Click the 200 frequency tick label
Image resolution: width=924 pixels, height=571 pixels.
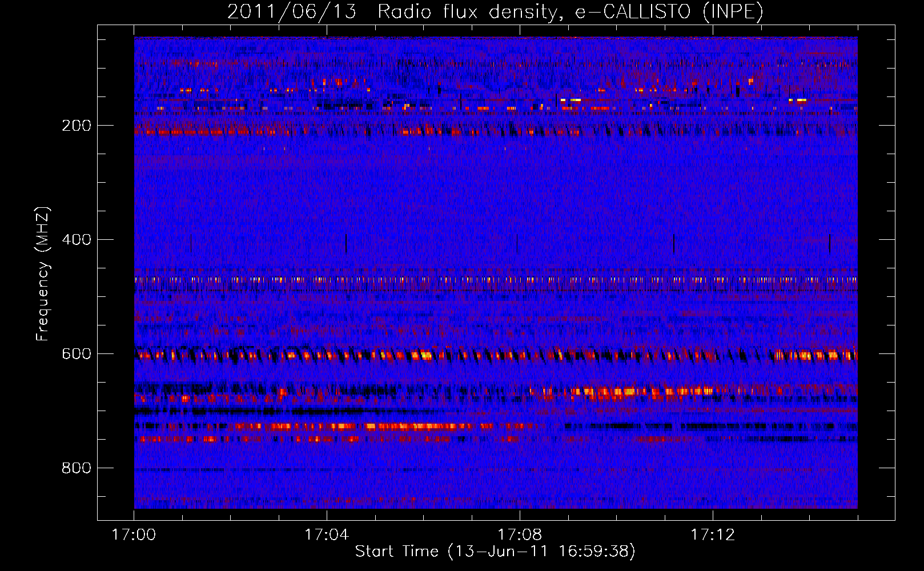coord(77,126)
